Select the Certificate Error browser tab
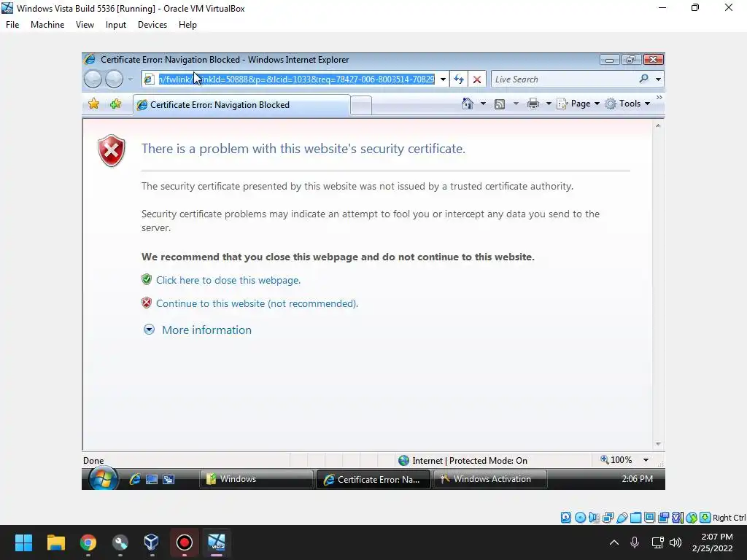Image resolution: width=747 pixels, height=560 pixels. tap(241, 105)
